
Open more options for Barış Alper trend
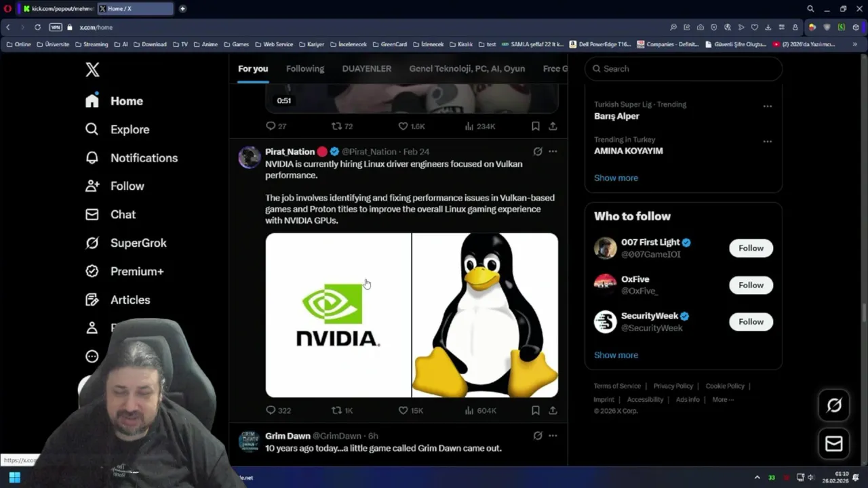coord(767,106)
